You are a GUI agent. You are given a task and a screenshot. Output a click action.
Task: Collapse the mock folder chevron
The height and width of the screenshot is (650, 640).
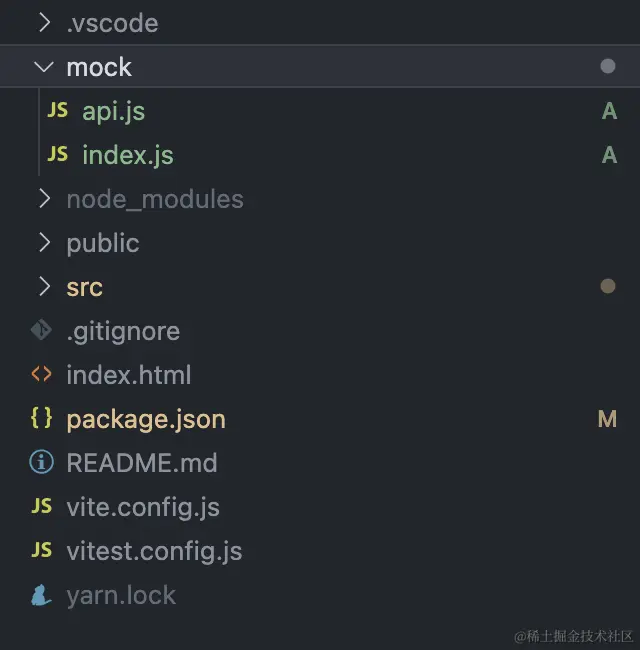[x=44, y=67]
